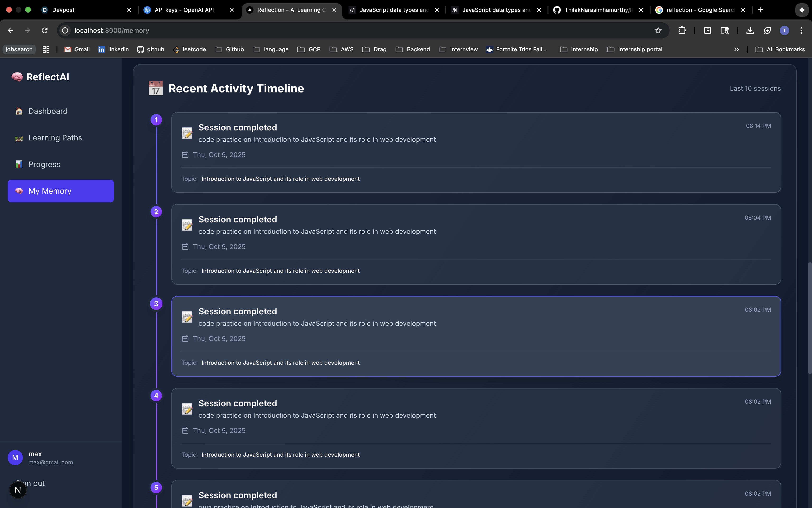Open the browser extensions puzzle icon
Image resolution: width=812 pixels, height=508 pixels.
(x=682, y=31)
